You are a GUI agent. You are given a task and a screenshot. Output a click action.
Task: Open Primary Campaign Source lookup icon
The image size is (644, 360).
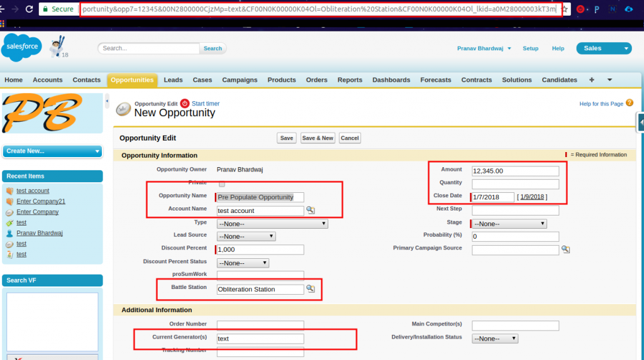coord(565,249)
